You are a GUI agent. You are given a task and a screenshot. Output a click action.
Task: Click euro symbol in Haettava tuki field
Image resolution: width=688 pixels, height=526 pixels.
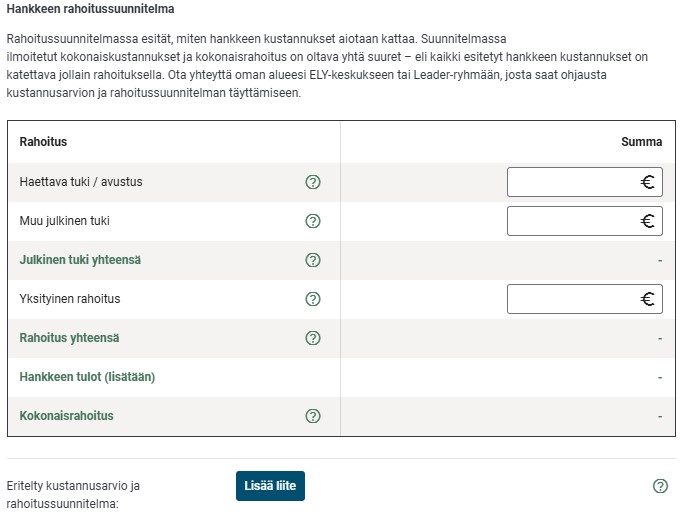(647, 182)
